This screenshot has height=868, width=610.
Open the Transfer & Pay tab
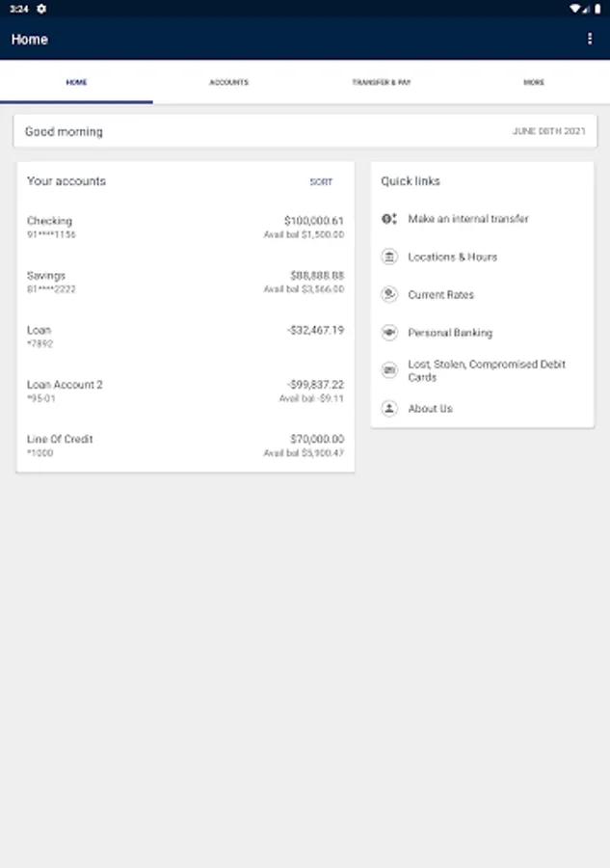coord(382,82)
